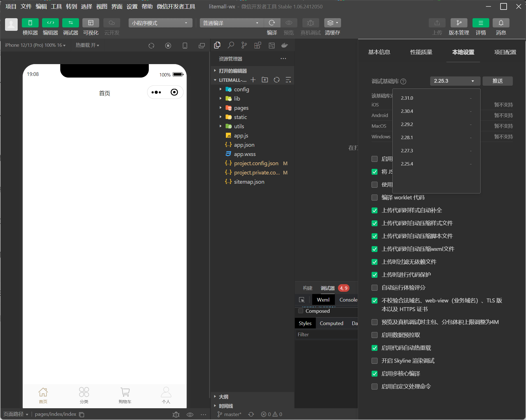Uncheck 上传代码时样式自动补全
Viewport: 526px width, 420px height.
(374, 211)
